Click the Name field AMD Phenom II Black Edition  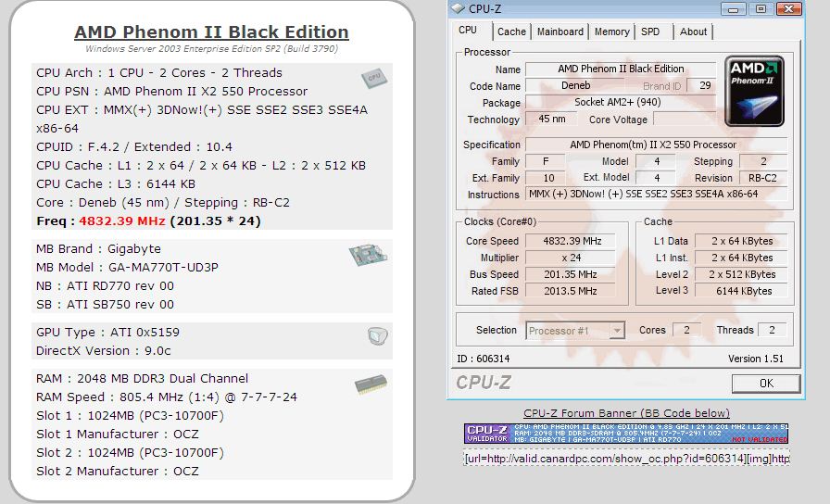click(621, 69)
